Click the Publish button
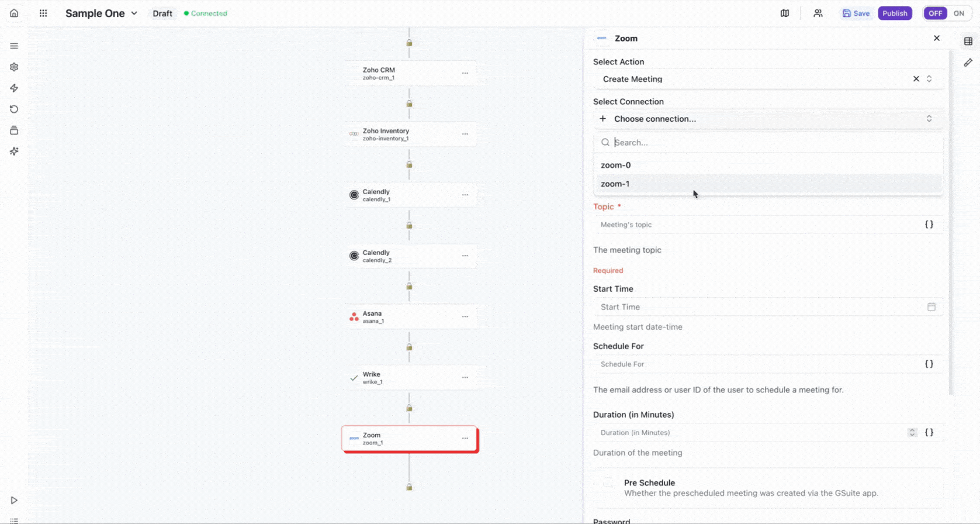Screen dimensions: 980x524 tap(895, 13)
